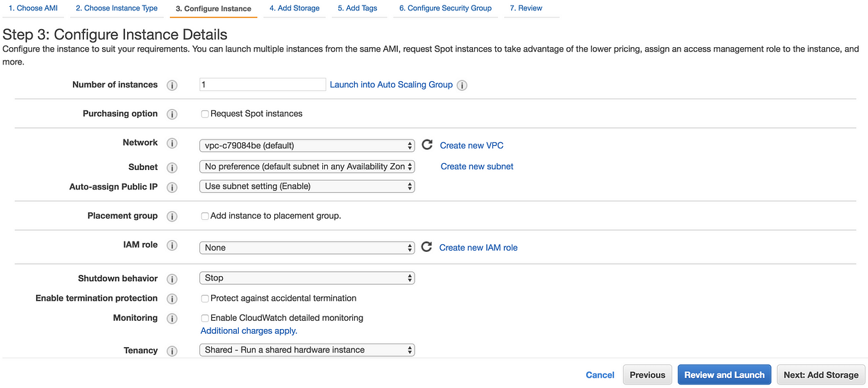Click the info icon next to Shutdown behavior

tap(172, 279)
